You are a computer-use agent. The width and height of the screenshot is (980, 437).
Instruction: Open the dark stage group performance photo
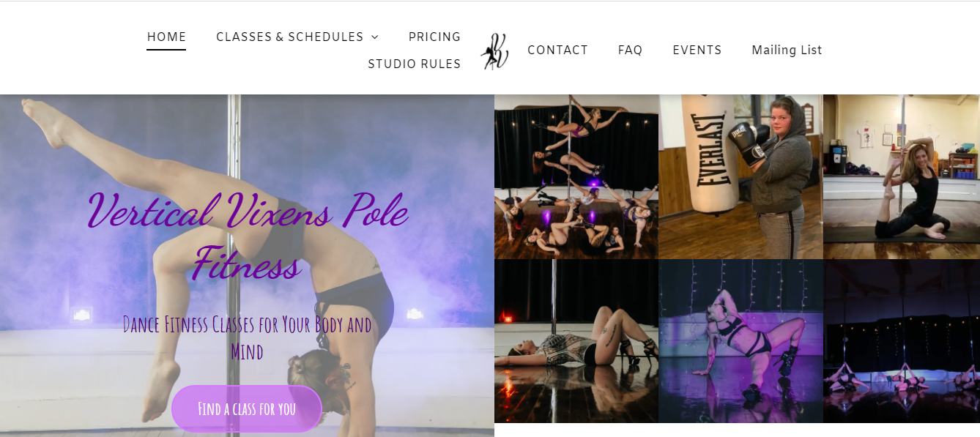[x=902, y=341]
